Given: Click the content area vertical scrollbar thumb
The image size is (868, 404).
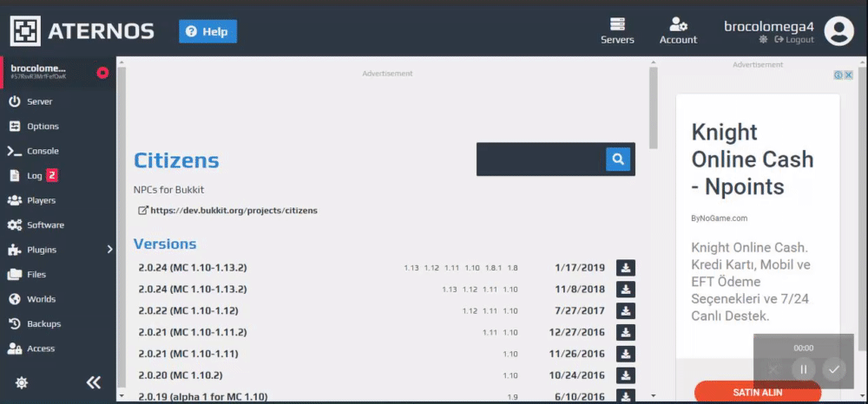Looking at the screenshot, I should point(654,108).
